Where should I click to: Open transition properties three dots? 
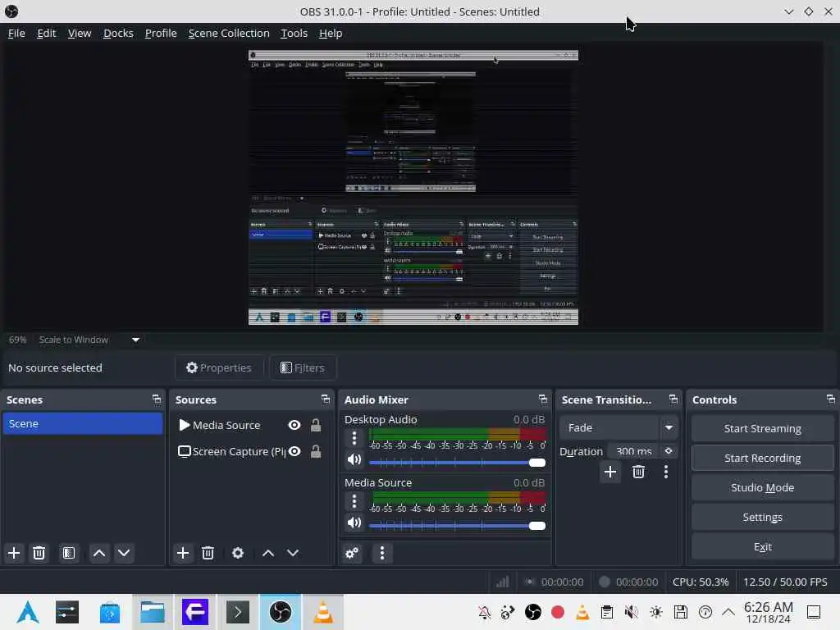coord(666,472)
